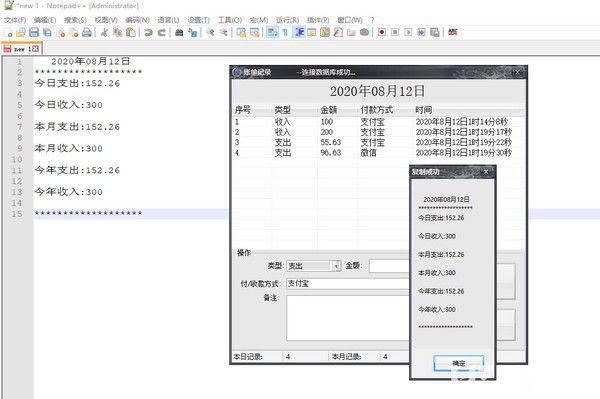The height and width of the screenshot is (399, 600).
Task: Open the 运行(R) menu
Action: [x=287, y=20]
